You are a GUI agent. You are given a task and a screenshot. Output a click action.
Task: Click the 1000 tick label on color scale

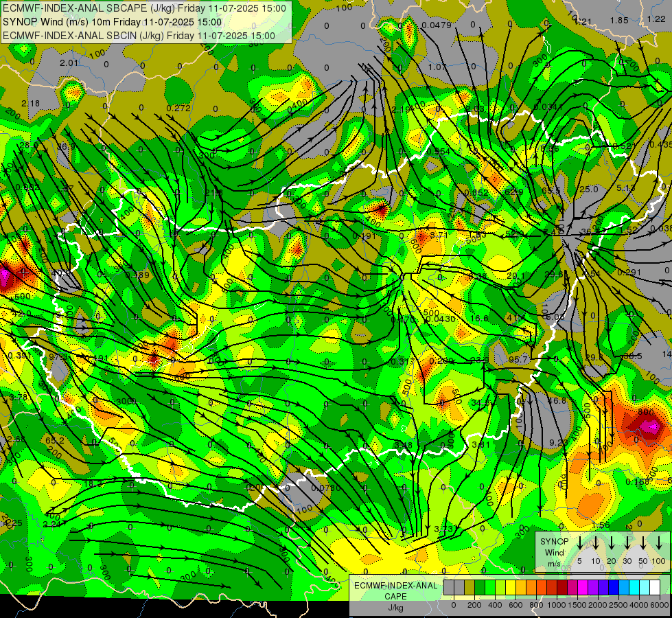[556, 605]
